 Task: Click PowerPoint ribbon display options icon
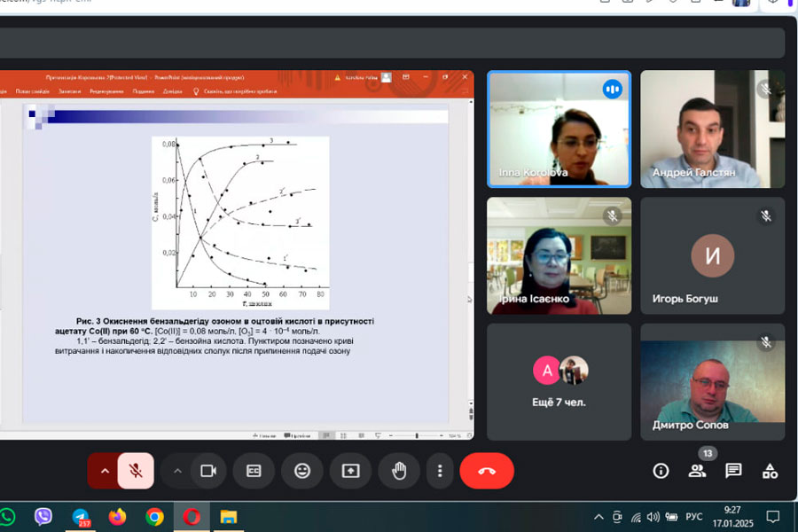pyautogui.click(x=405, y=77)
